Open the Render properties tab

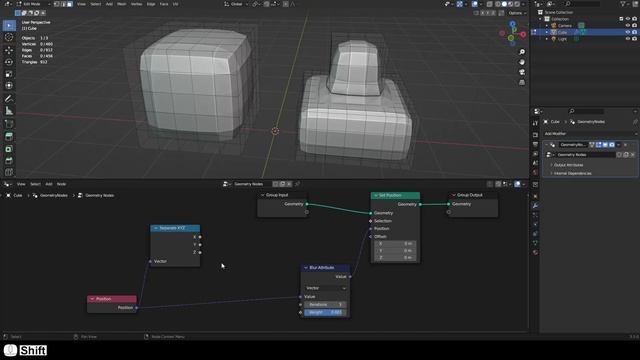click(535, 134)
